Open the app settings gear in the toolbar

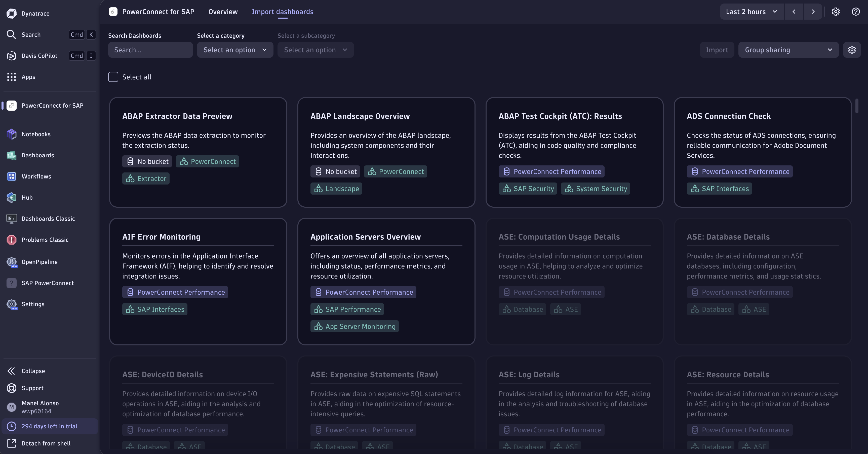click(835, 12)
